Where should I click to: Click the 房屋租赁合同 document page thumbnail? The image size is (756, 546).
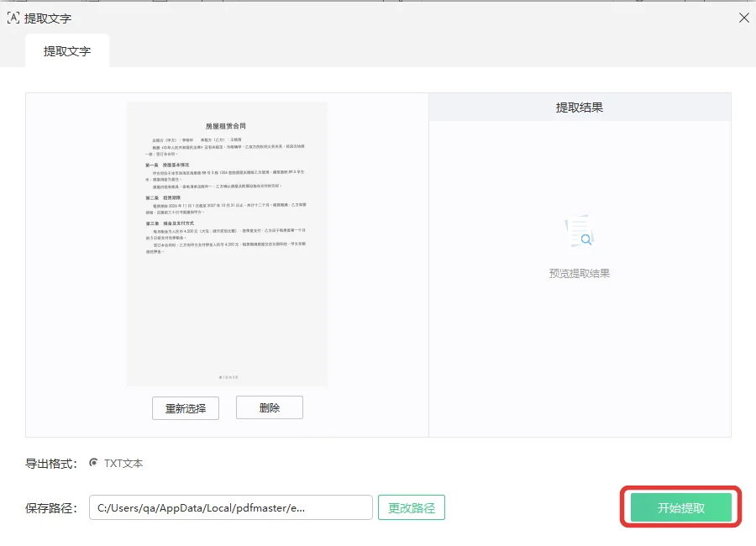pos(227,244)
